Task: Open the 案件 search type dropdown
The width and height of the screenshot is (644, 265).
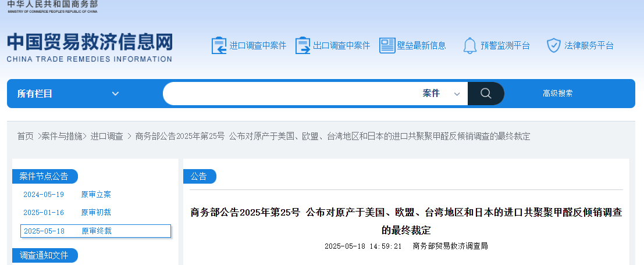Action: 442,94
